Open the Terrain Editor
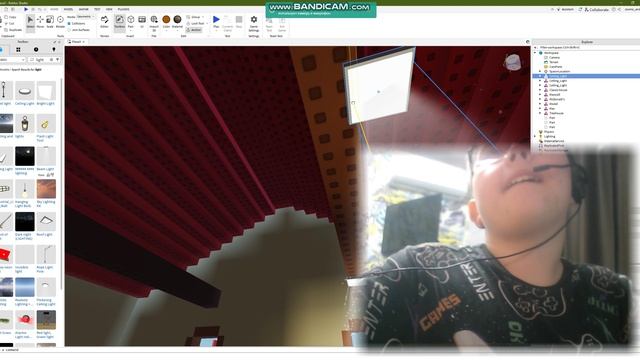The width and height of the screenshot is (640, 360). pos(104,22)
